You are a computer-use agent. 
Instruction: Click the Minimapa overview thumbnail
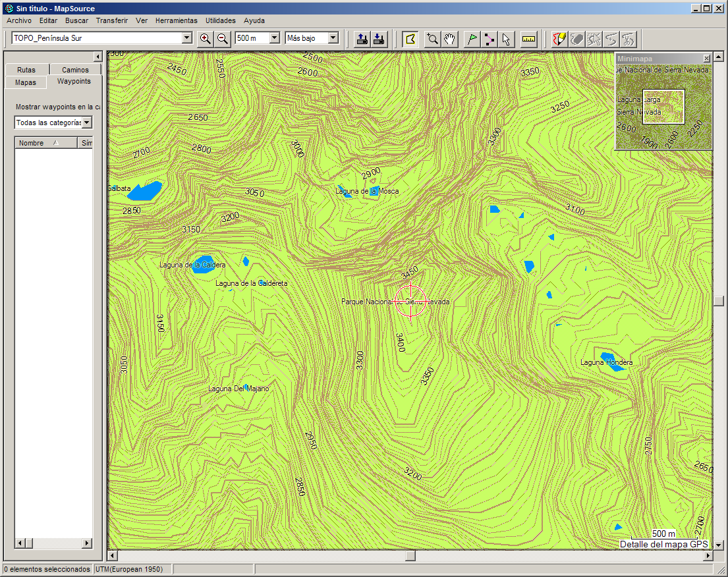pyautogui.click(x=663, y=107)
